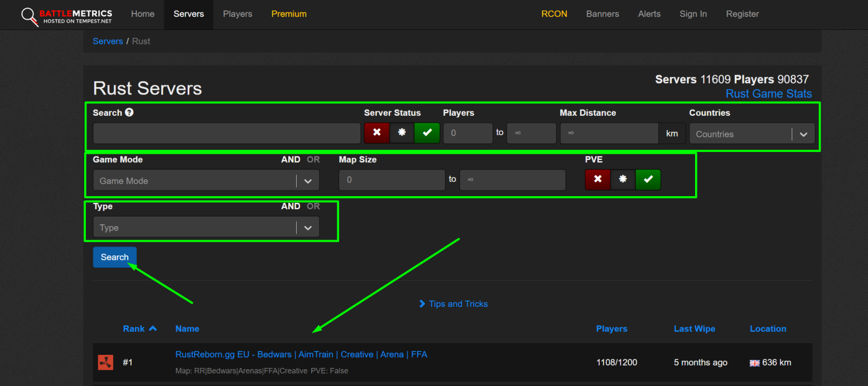The height and width of the screenshot is (386, 868).
Task: Click the BattleMetrics magnifier logo
Action: point(29,16)
